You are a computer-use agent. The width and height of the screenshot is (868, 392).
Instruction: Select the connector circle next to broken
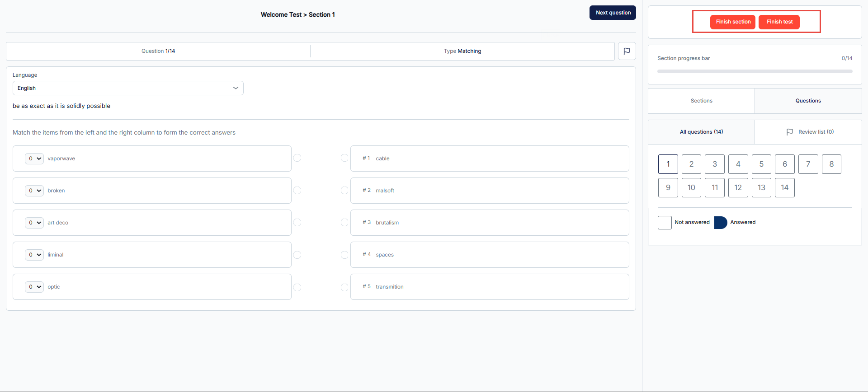coord(297,190)
